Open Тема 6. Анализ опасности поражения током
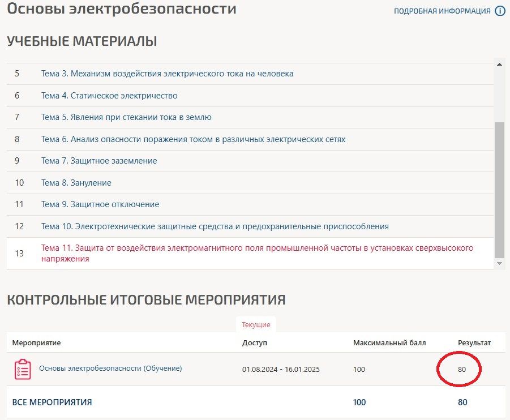 193,139
